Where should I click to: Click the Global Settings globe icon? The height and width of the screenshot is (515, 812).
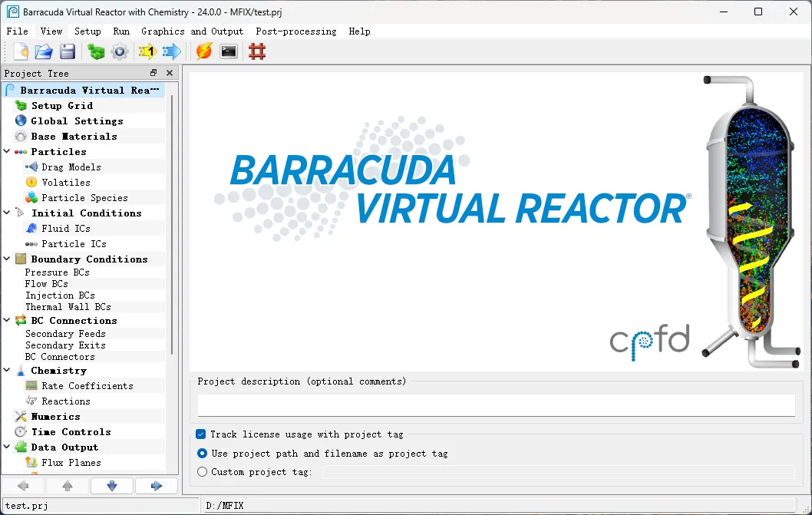point(21,120)
